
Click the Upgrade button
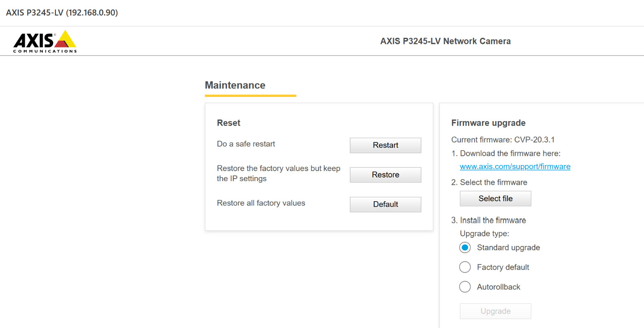coord(495,311)
